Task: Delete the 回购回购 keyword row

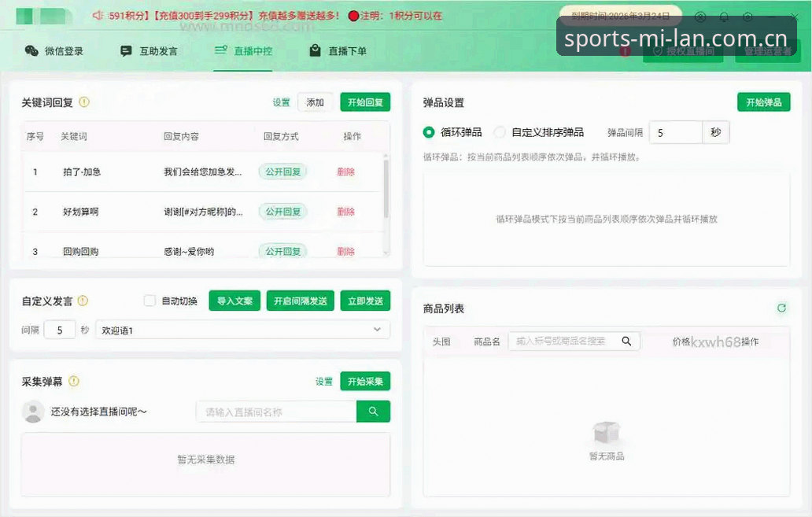Action: click(x=346, y=251)
